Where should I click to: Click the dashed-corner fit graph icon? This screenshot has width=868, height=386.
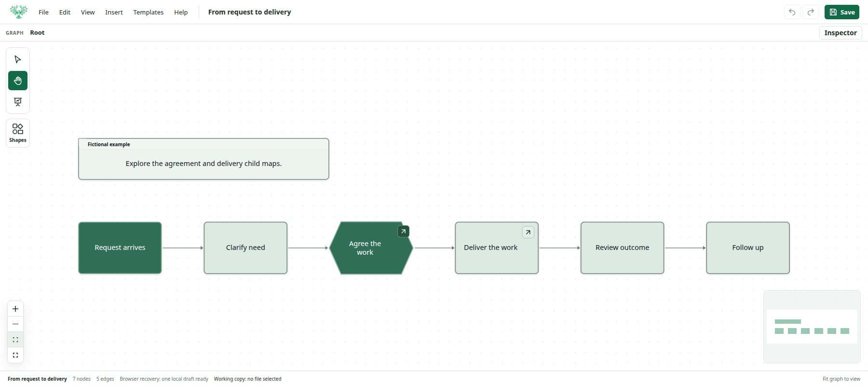click(x=15, y=340)
